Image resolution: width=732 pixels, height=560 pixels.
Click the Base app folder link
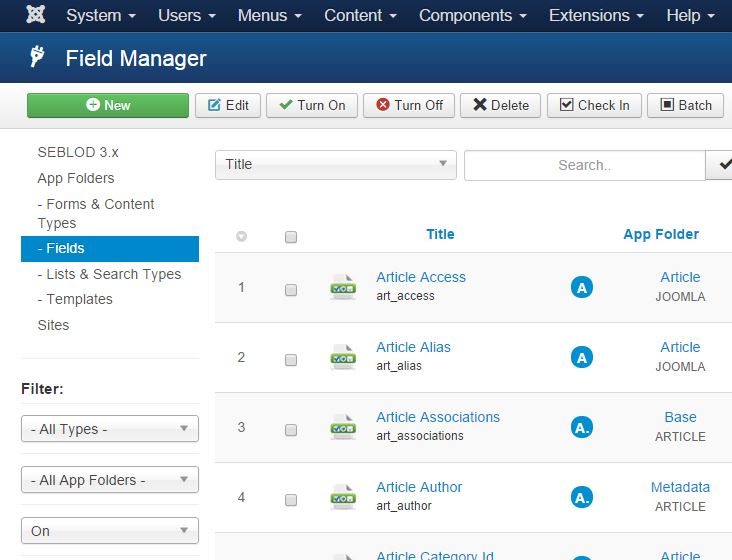680,417
